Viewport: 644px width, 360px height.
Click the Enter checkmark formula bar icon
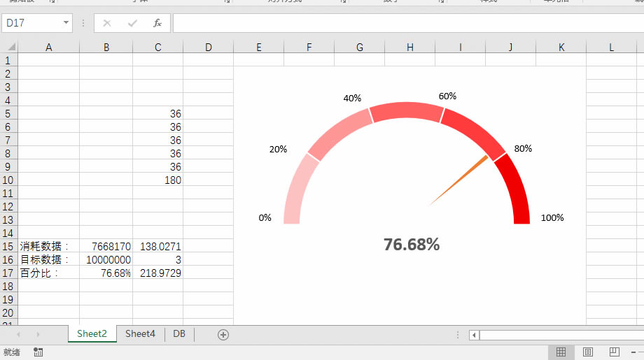(x=132, y=23)
